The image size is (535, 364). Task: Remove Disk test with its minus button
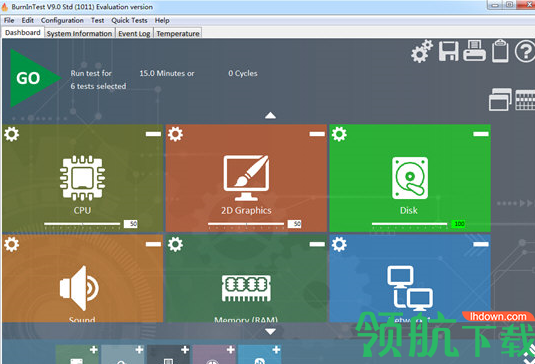point(481,134)
